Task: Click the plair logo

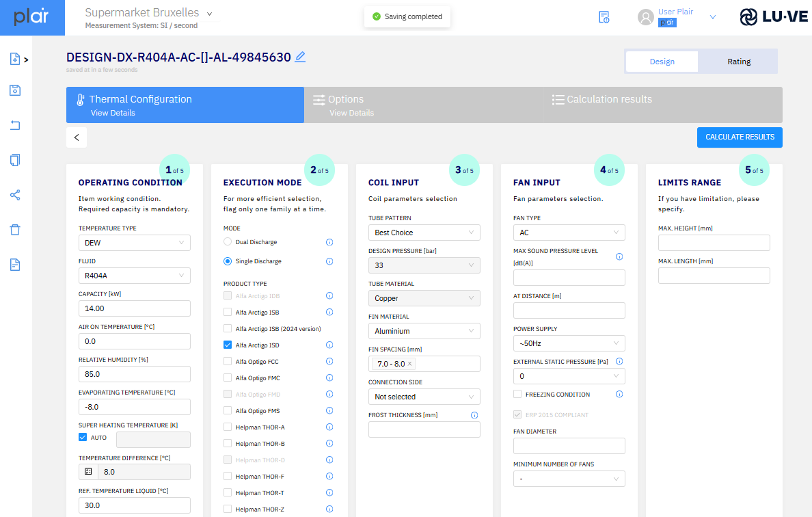Action: pyautogui.click(x=31, y=17)
